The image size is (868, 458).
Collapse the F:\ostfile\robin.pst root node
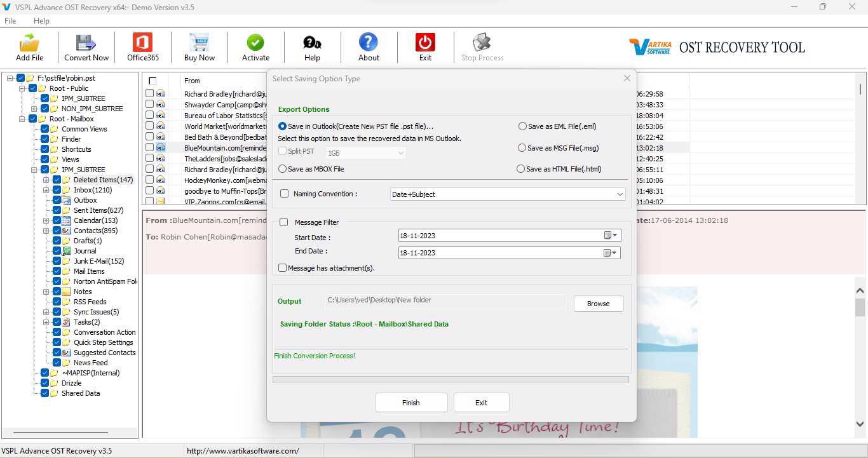click(10, 78)
